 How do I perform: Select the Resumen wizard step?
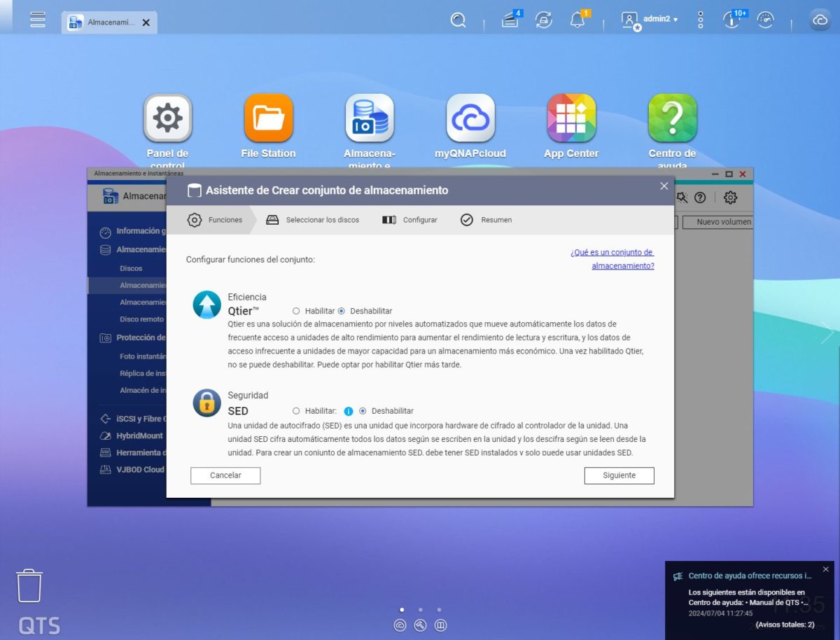(486, 220)
